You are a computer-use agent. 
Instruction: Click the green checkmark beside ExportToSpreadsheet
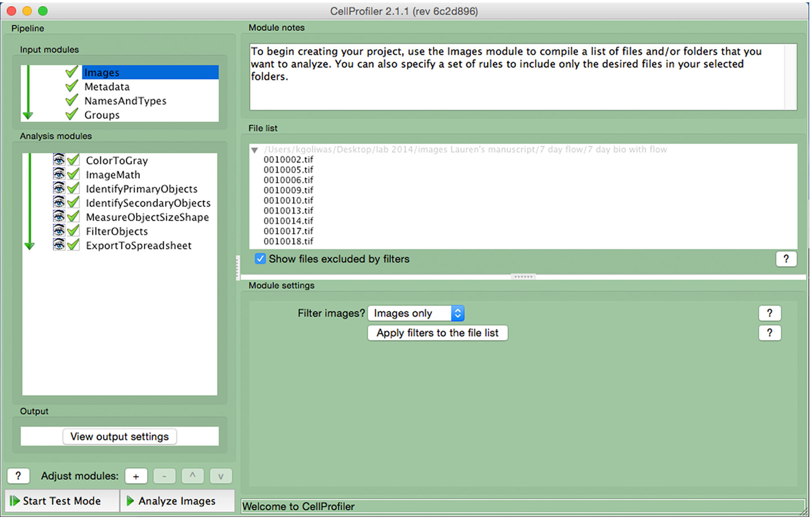(x=73, y=245)
